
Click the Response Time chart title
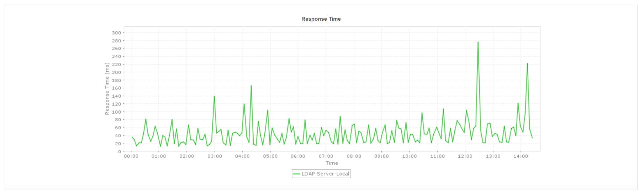click(321, 19)
